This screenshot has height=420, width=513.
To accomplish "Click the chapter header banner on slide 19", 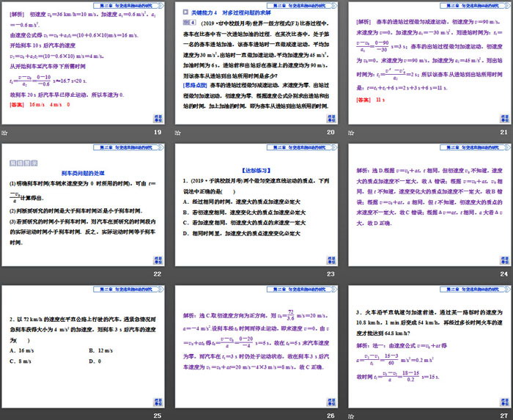I will coord(128,6).
